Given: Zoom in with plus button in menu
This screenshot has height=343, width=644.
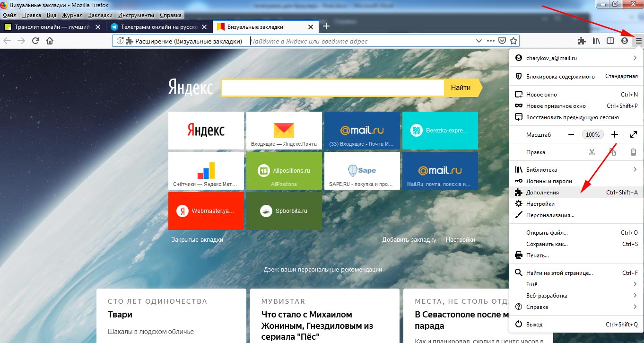Looking at the screenshot, I should tap(614, 135).
